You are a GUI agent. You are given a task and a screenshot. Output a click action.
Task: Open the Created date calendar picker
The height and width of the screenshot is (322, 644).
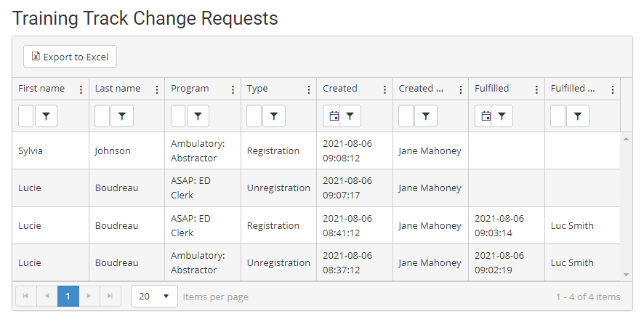tap(334, 116)
